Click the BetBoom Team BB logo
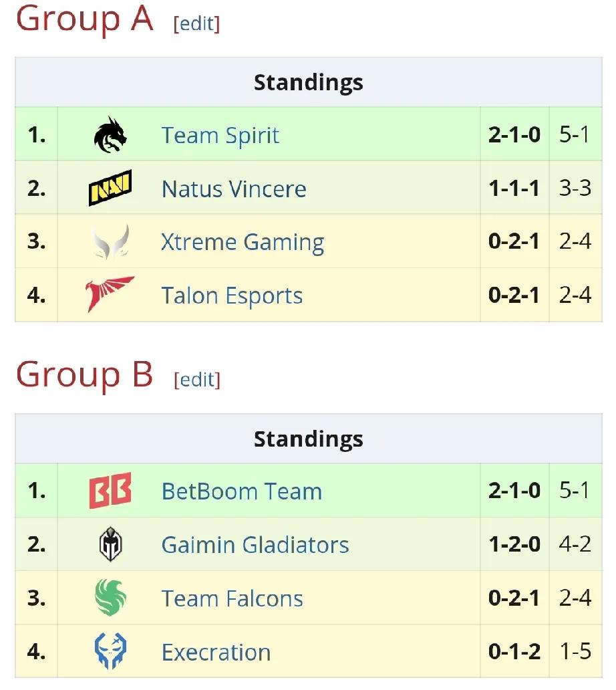This screenshot has width=616, height=690. click(x=110, y=491)
